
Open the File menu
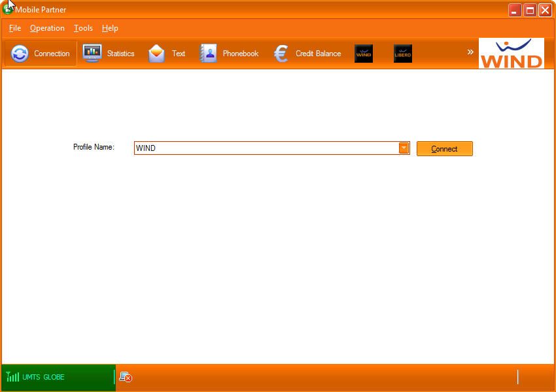(15, 28)
